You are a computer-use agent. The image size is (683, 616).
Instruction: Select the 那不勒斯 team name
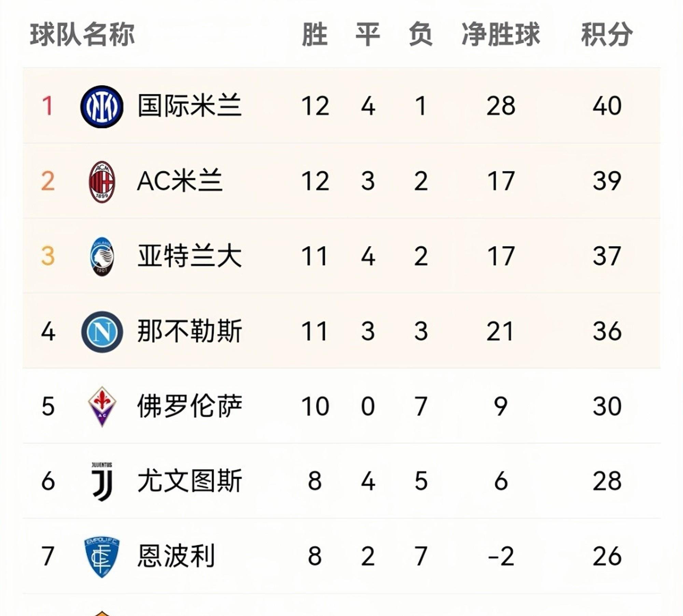click(x=190, y=331)
